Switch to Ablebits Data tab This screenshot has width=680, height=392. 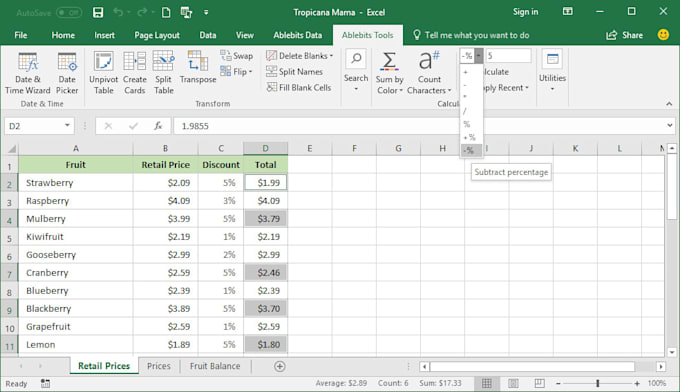click(298, 35)
